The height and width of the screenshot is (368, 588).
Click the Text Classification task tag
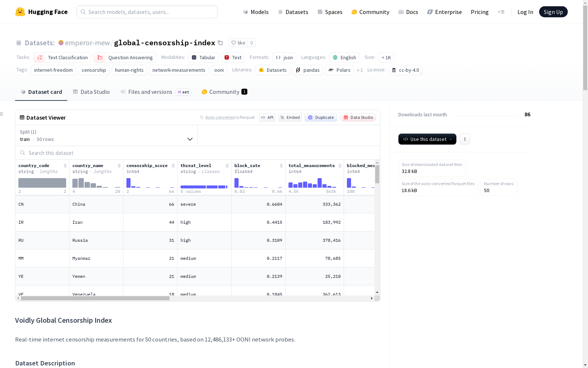[62, 57]
